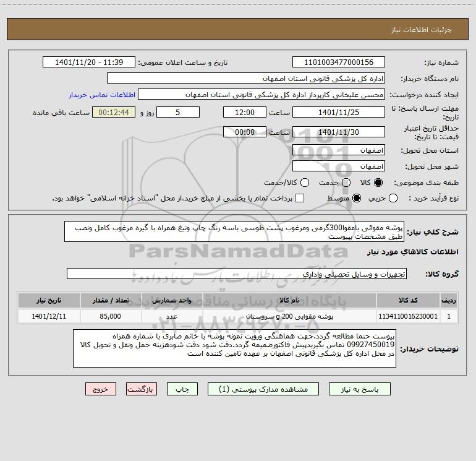Choose the جزیی purchase type option
The width and height of the screenshot is (476, 461).
pyautogui.click(x=393, y=198)
